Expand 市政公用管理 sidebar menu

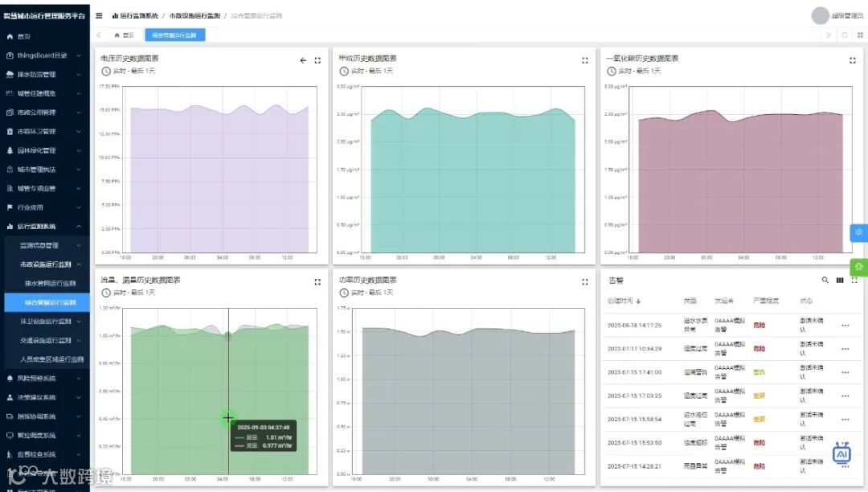coord(45,113)
